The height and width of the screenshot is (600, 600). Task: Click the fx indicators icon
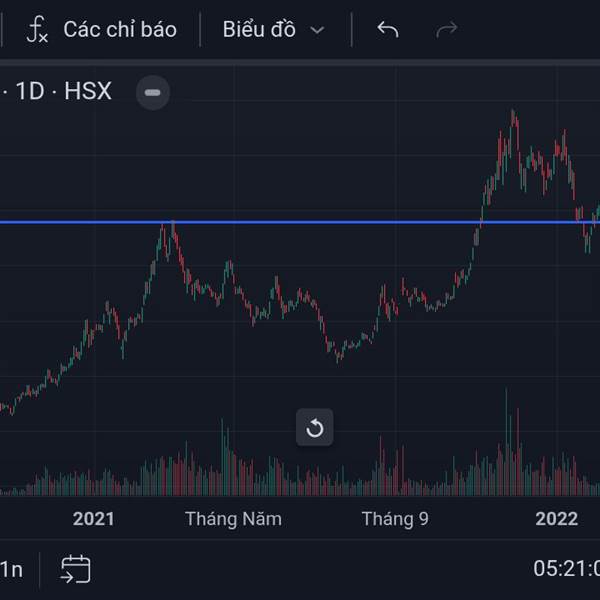click(37, 30)
